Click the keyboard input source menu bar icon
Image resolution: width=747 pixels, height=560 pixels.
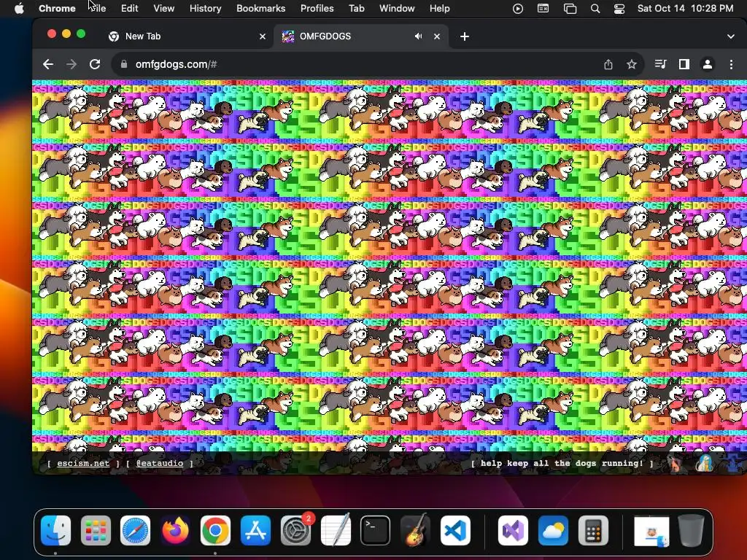click(x=543, y=9)
